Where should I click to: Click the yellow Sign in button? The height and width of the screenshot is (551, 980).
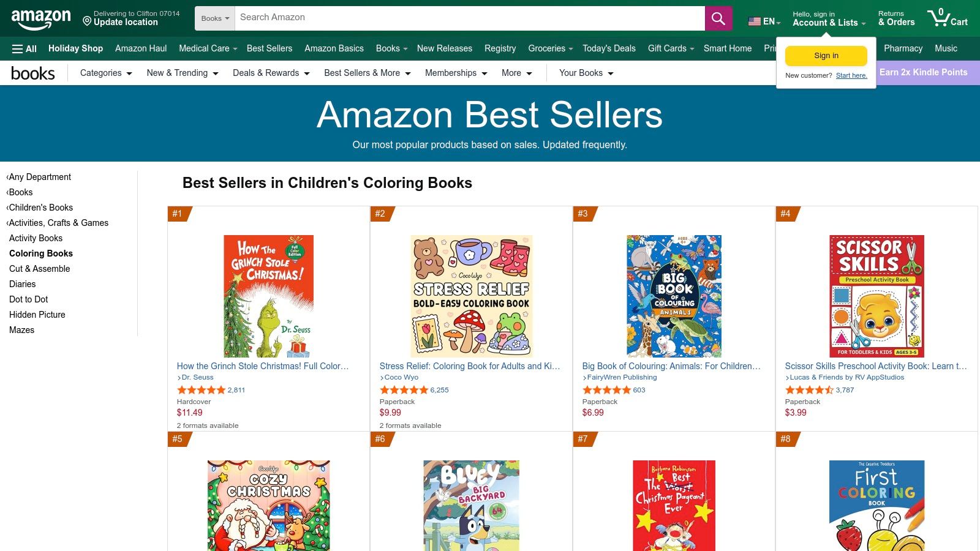pos(826,55)
